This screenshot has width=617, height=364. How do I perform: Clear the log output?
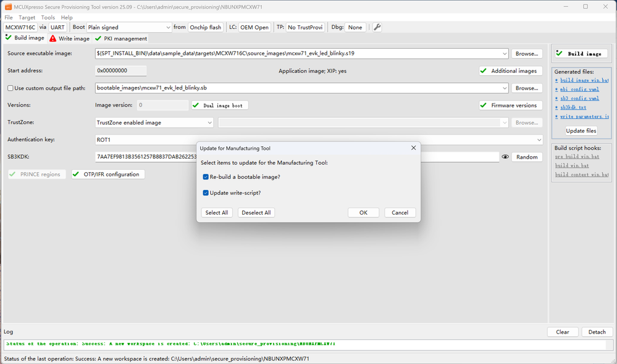pos(563,332)
